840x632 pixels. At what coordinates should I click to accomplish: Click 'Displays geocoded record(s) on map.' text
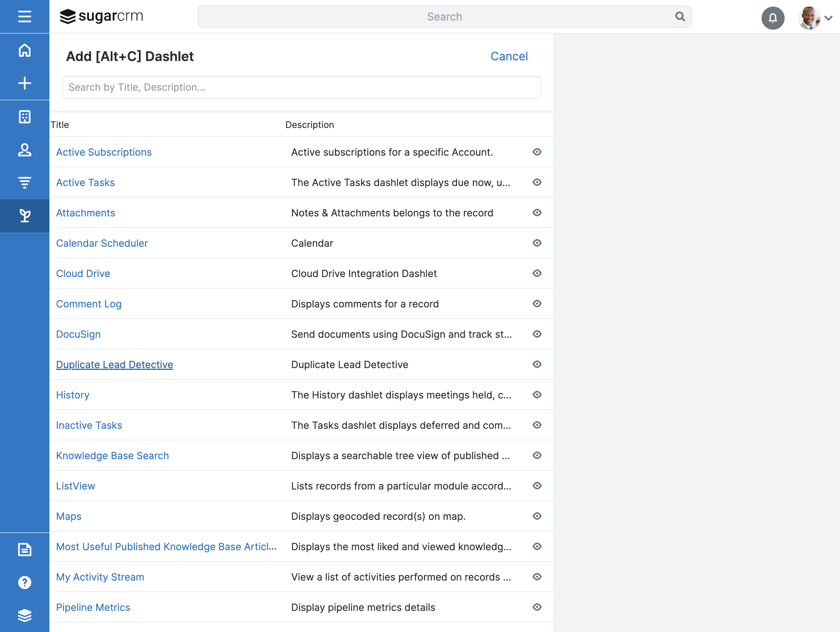(378, 517)
